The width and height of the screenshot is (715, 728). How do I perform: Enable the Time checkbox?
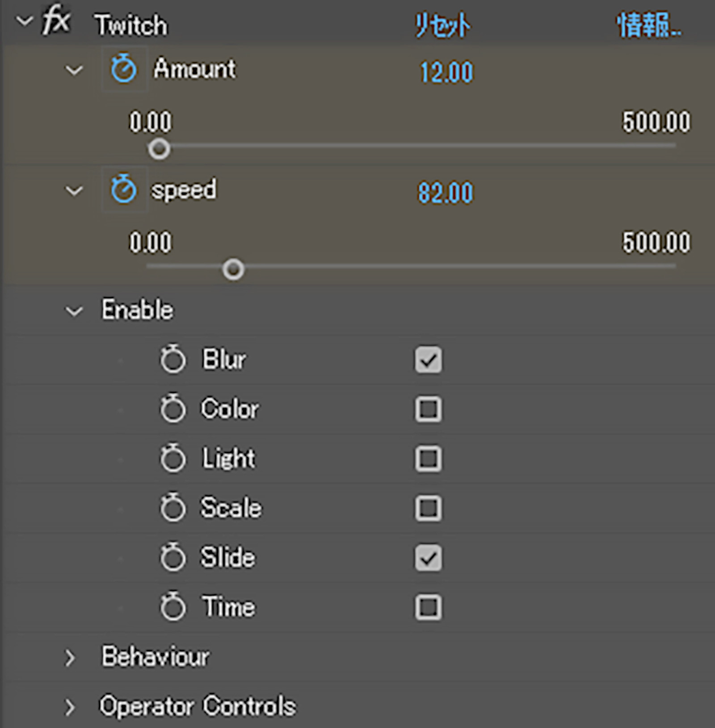point(429,607)
